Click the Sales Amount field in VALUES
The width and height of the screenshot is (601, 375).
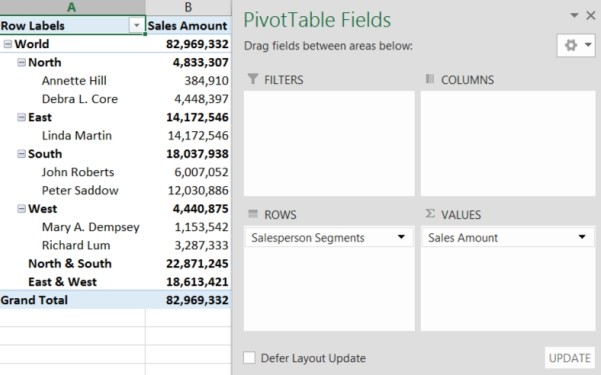(508, 237)
